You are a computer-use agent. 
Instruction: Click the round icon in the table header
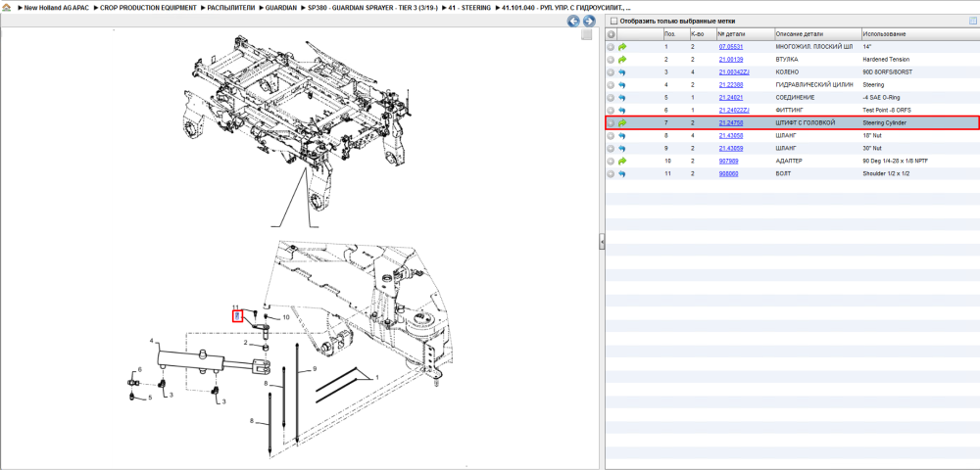tap(612, 33)
